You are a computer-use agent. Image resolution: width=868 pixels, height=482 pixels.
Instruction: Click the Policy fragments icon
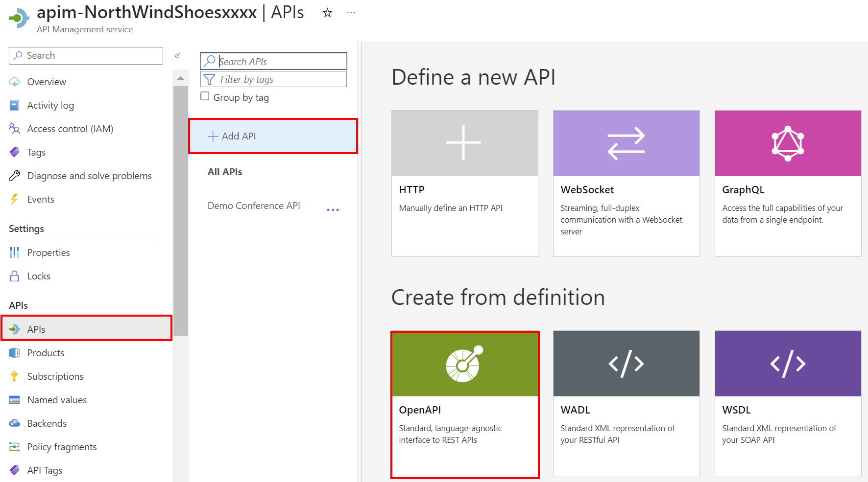[x=15, y=447]
